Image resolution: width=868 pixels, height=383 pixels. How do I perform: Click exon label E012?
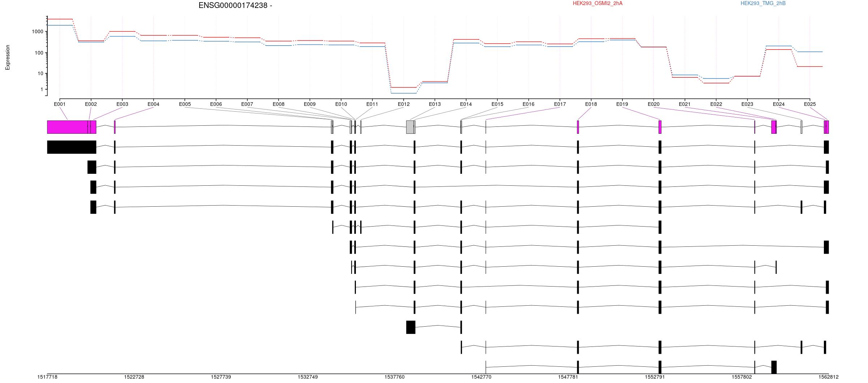[404, 104]
